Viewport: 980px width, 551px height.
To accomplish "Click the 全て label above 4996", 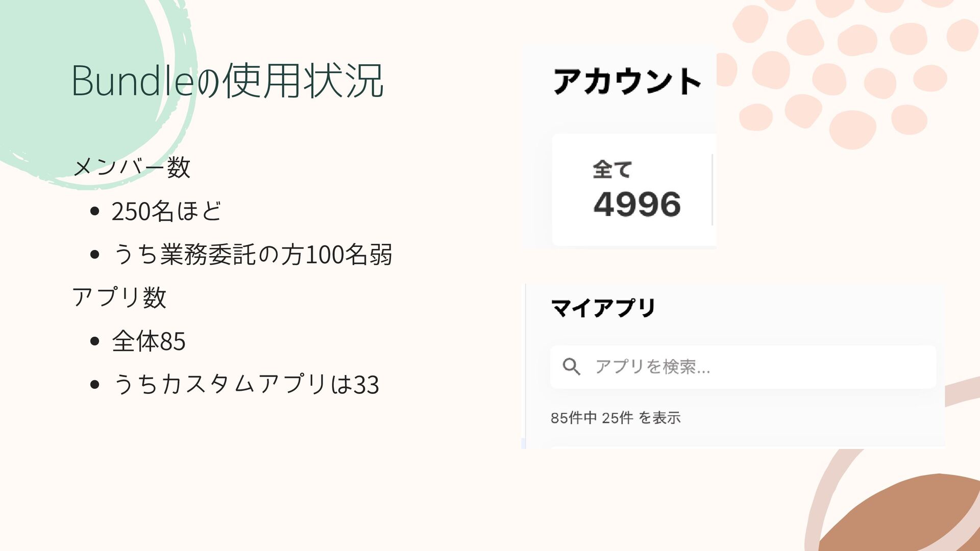I will click(x=612, y=169).
